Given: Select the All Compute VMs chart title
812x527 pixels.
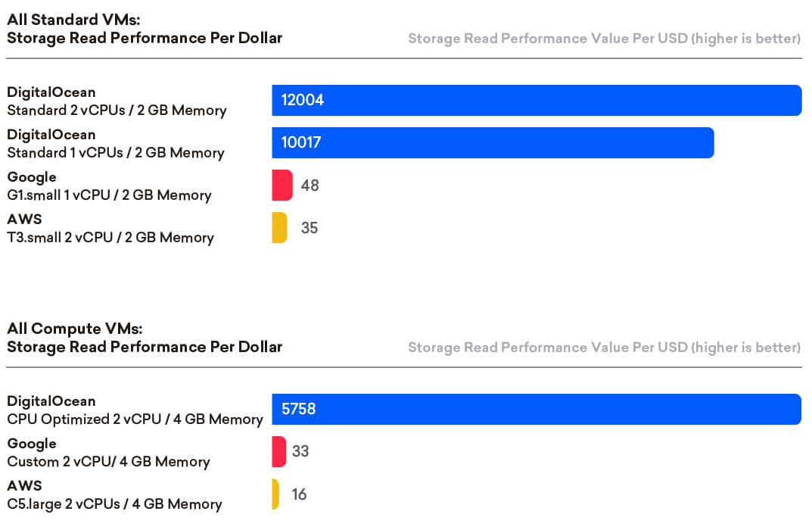Looking at the screenshot, I should point(144,338).
